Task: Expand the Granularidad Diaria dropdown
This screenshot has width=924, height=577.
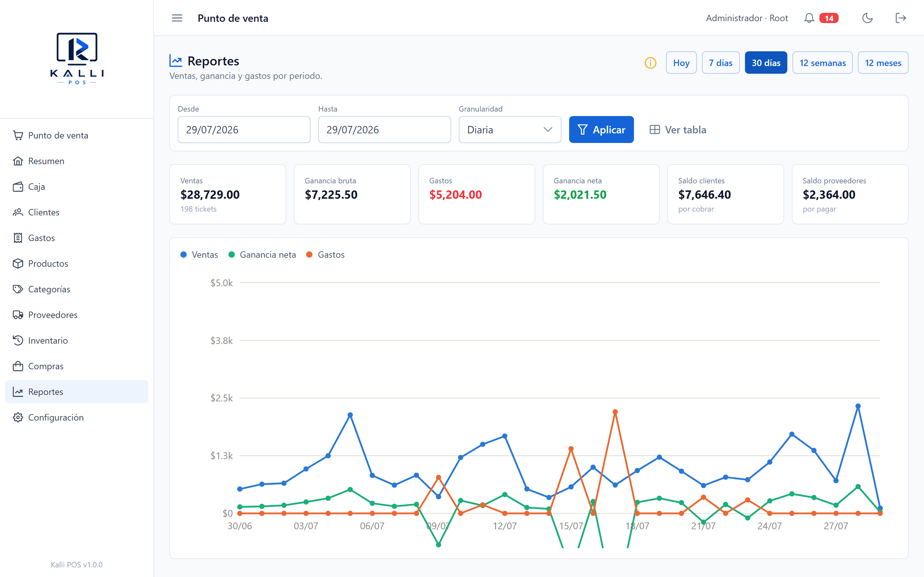Action: point(510,130)
